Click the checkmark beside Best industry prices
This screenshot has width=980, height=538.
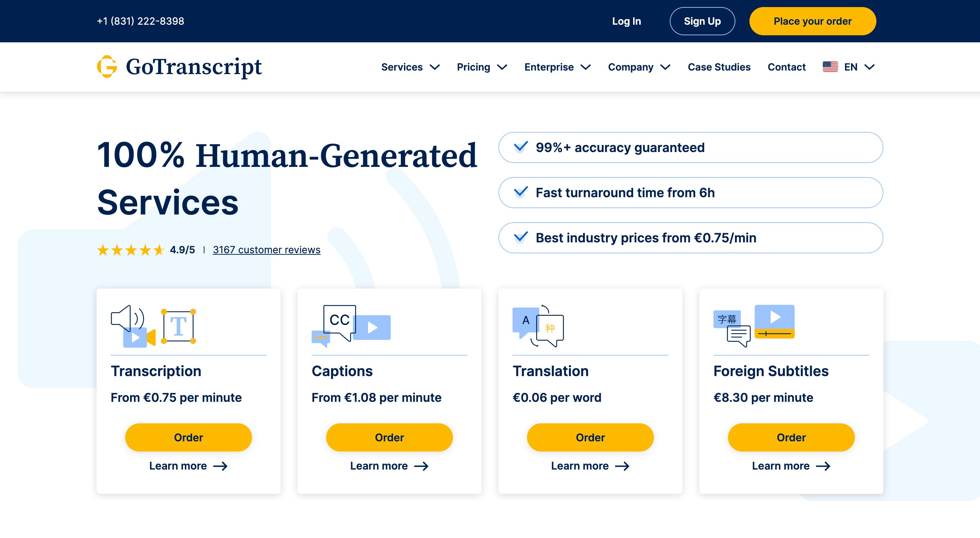click(x=520, y=237)
